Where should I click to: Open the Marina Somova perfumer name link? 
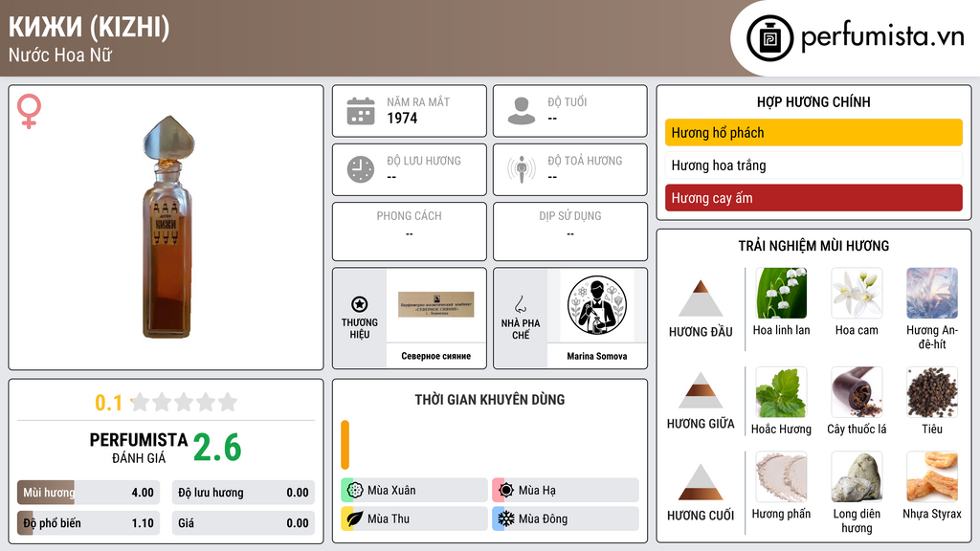597,356
